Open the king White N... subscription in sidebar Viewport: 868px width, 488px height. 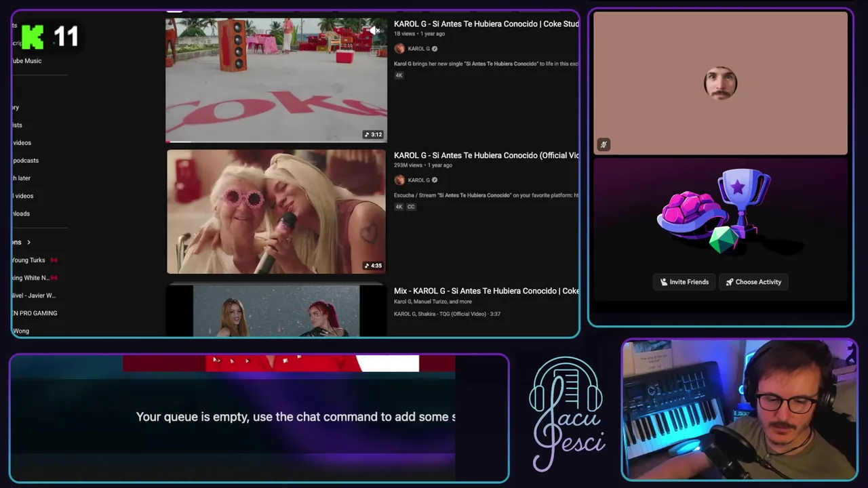point(30,278)
